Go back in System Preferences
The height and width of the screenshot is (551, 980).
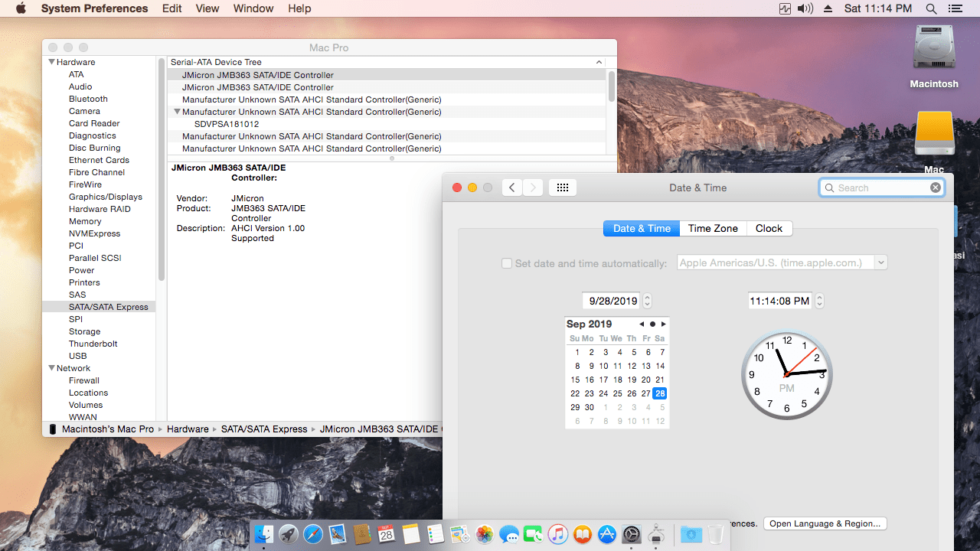(512, 187)
